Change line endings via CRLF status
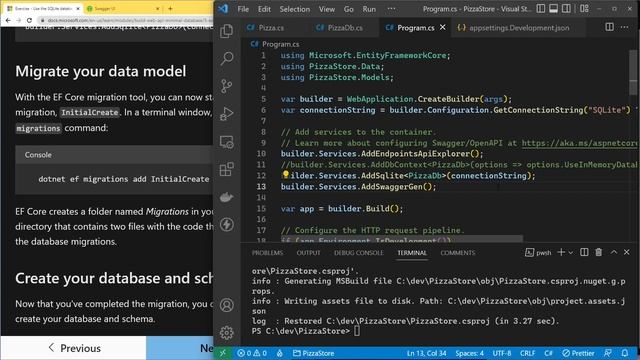This screenshot has width=640, height=360. pos(527,353)
